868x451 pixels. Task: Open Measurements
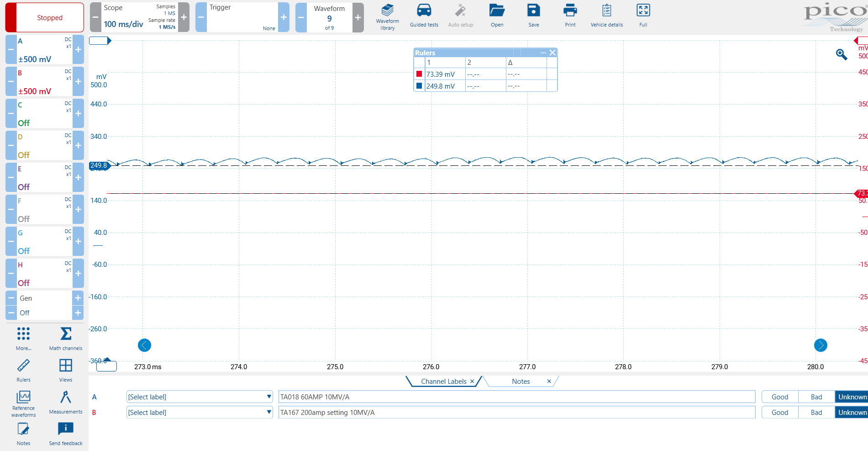point(66,402)
